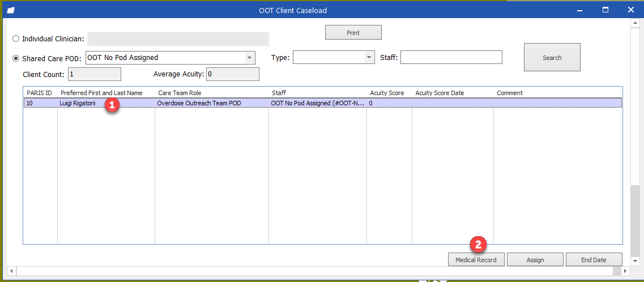Click the Client Count field
This screenshot has width=644, height=282.
pyautogui.click(x=94, y=74)
